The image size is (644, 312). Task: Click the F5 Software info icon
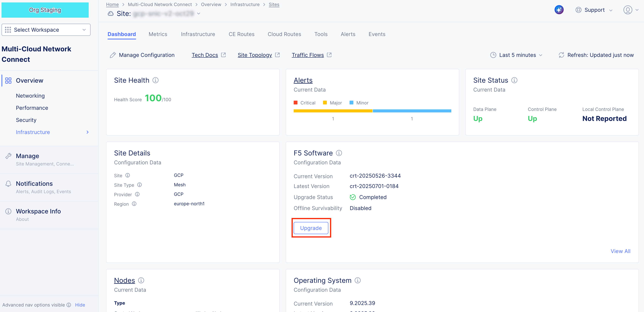339,153
